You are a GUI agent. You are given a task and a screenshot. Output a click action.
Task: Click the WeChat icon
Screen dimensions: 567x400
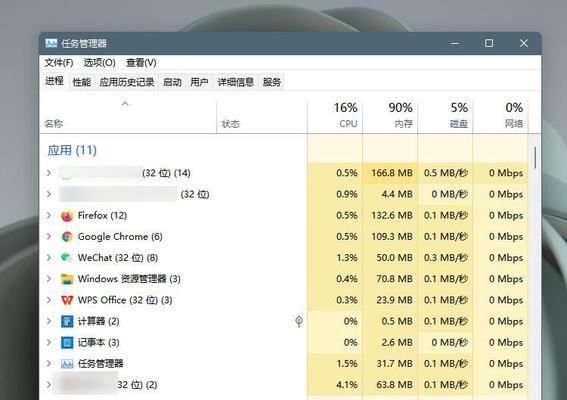(x=66, y=258)
